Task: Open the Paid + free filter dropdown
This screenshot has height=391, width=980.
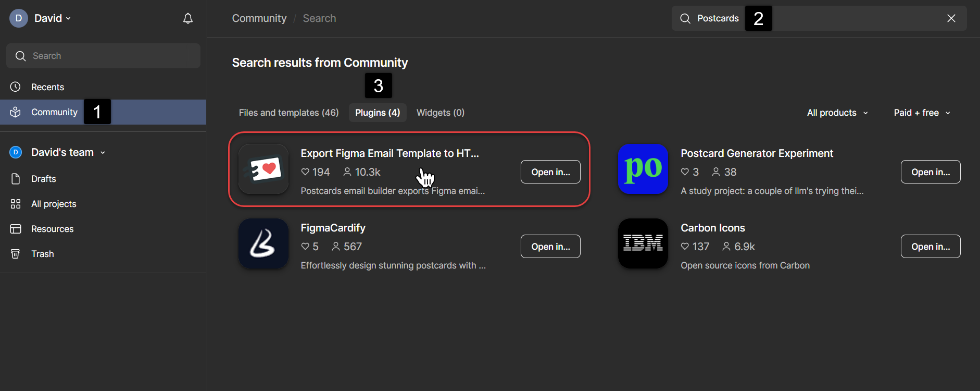Action: click(922, 113)
